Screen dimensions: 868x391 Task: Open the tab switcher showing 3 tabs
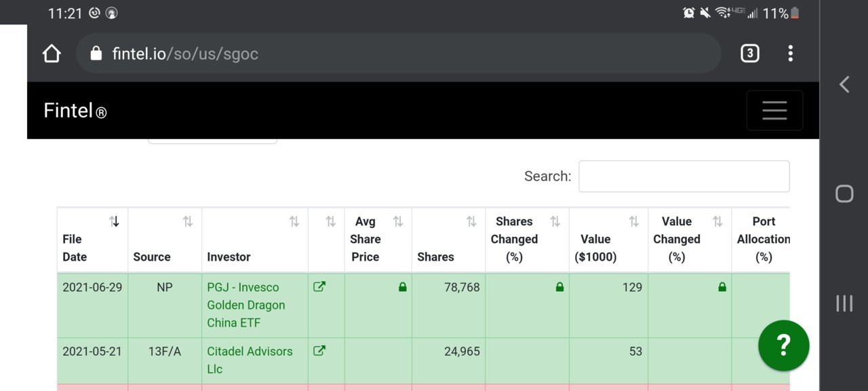pyautogui.click(x=749, y=54)
